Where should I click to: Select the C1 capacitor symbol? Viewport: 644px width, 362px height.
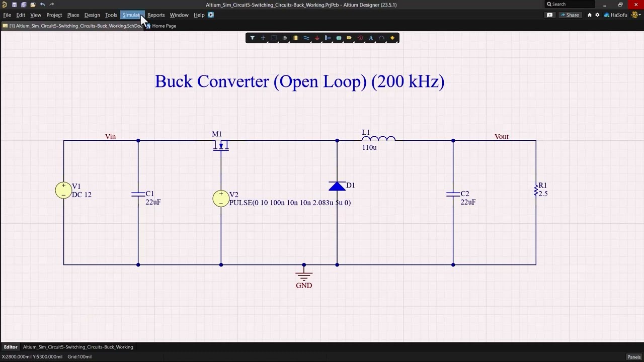[x=138, y=194]
